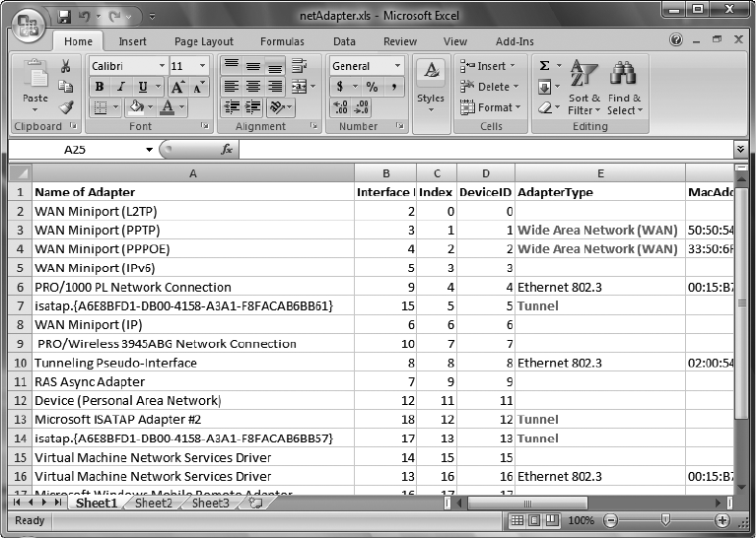
Task: Toggle Bold formatting
Action: click(x=100, y=87)
